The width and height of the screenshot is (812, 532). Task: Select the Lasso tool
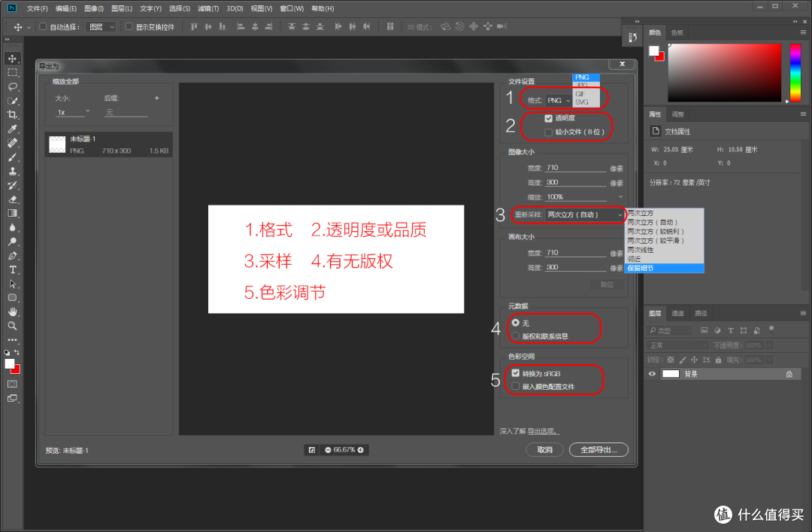tap(11, 87)
